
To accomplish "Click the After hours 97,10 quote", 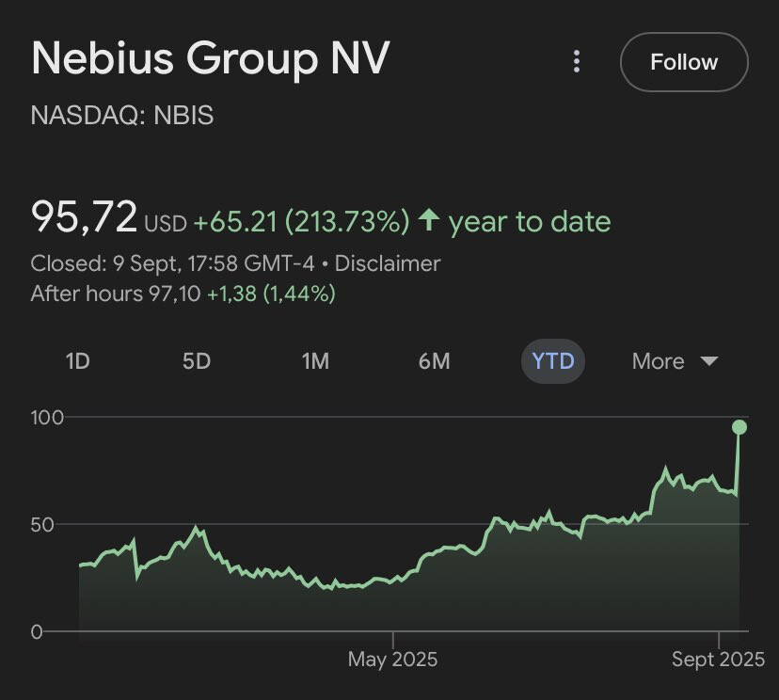I will (115, 294).
